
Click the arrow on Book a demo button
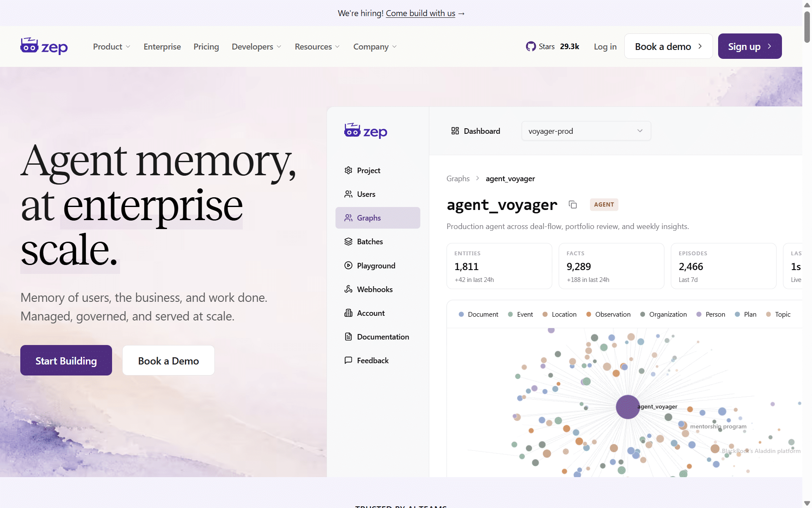point(700,46)
